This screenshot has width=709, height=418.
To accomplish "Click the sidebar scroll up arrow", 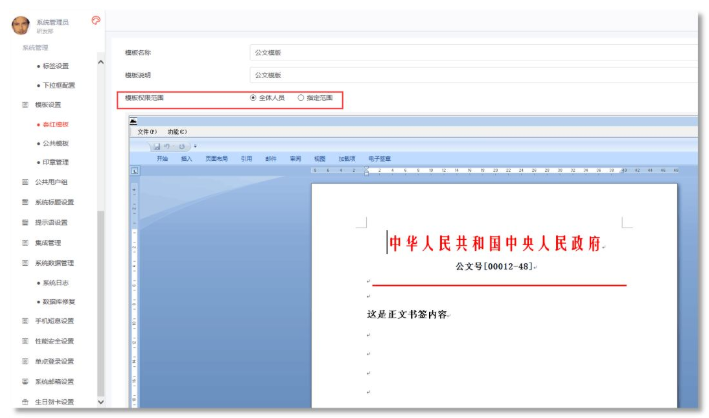I will 101,62.
